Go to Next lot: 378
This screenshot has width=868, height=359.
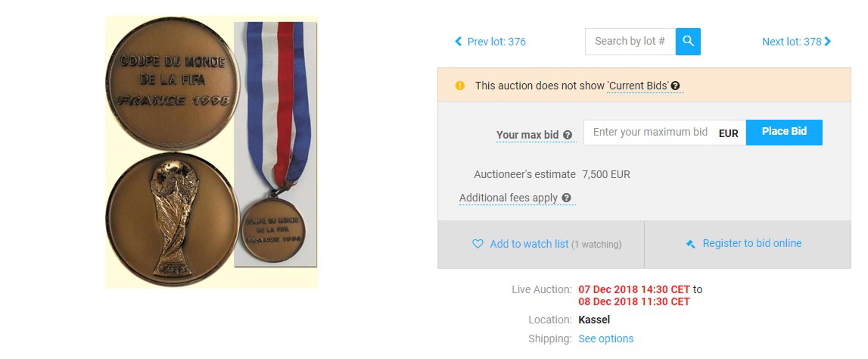pos(797,42)
